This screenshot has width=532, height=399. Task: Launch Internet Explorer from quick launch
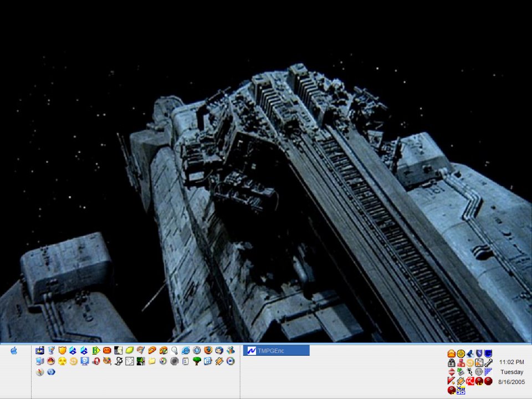(186, 350)
